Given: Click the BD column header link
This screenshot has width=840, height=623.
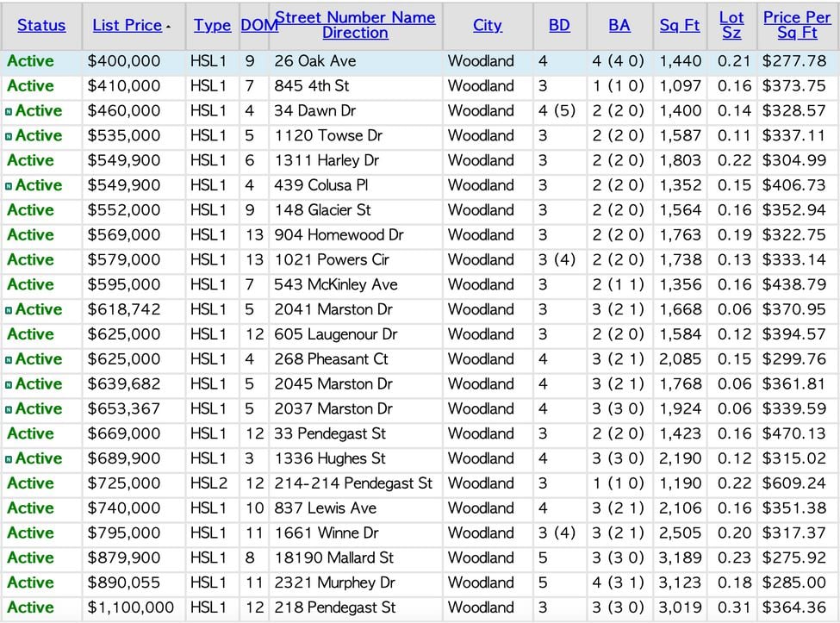Looking at the screenshot, I should coord(559,25).
